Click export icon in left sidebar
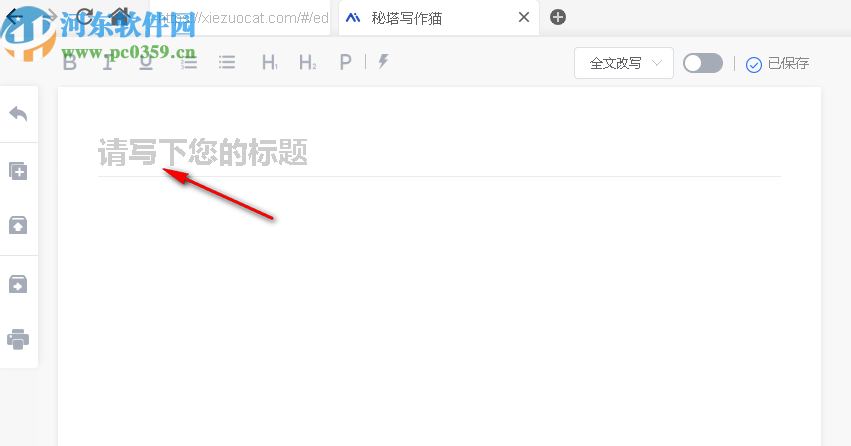Screen dimensions: 851x446 click(x=18, y=284)
